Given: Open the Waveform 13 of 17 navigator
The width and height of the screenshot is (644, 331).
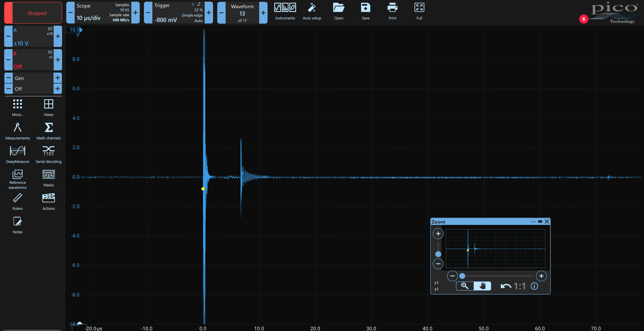Looking at the screenshot, I should [x=242, y=13].
